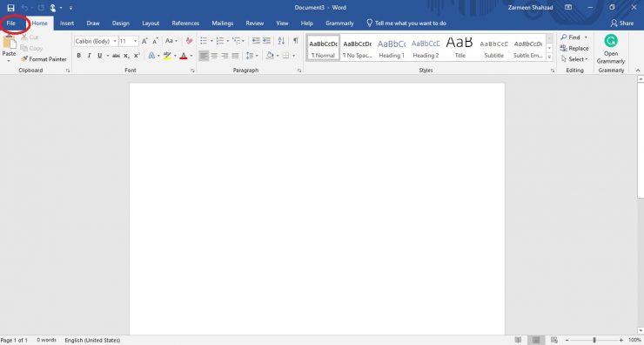The image size is (644, 345).
Task: Open the font size dropdown
Action: 135,41
